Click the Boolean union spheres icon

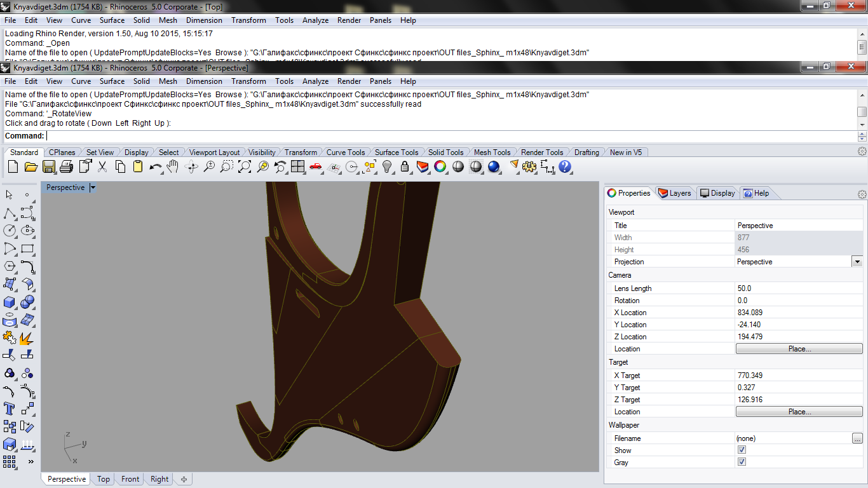(x=27, y=302)
